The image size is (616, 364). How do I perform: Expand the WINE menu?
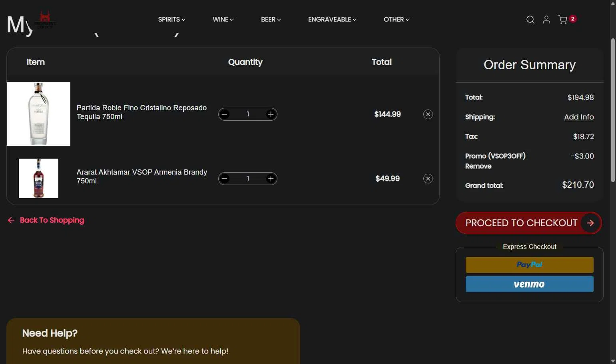(223, 19)
